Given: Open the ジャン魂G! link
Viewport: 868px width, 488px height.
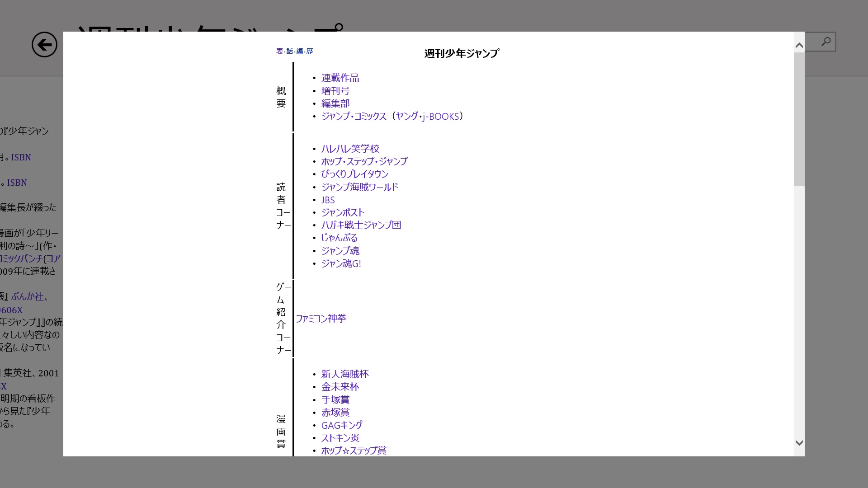Looking at the screenshot, I should tap(341, 263).
